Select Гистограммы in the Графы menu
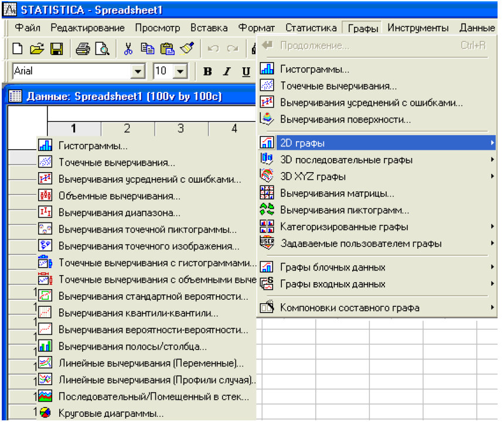 tap(377, 69)
